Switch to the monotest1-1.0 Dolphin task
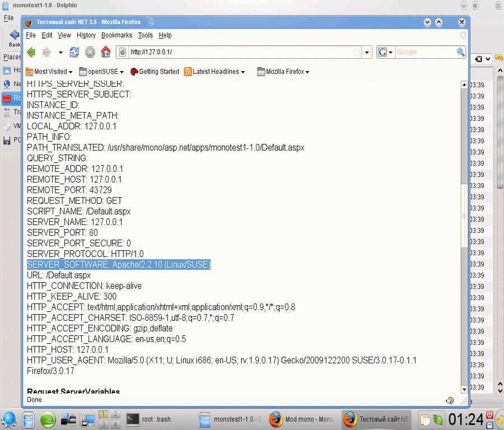Viewport: 504px width, 430px height. click(x=231, y=419)
